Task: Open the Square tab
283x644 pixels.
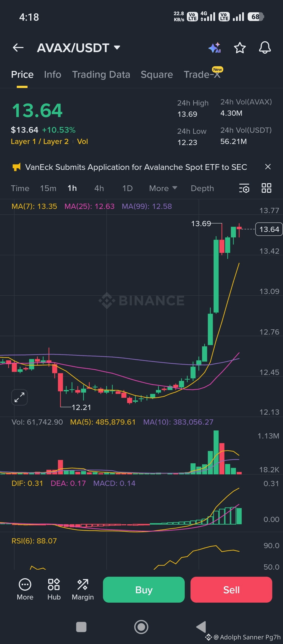Action: pos(157,75)
